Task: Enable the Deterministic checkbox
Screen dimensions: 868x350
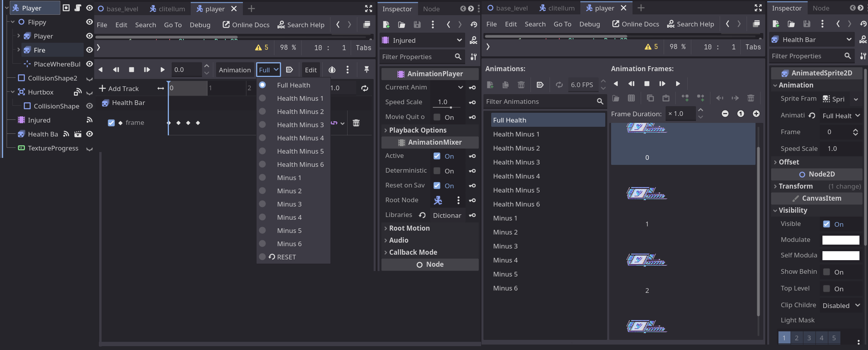Action: pyautogui.click(x=437, y=171)
